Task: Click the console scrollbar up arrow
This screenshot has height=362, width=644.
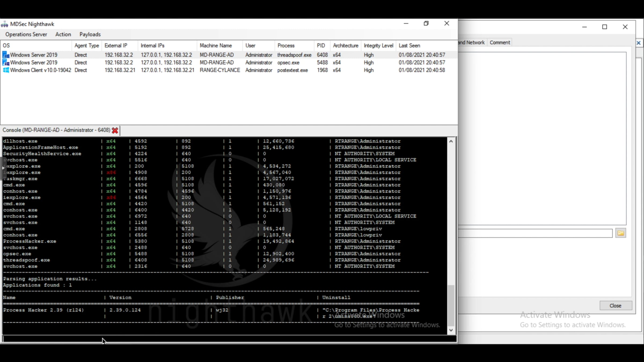Action: (x=451, y=141)
